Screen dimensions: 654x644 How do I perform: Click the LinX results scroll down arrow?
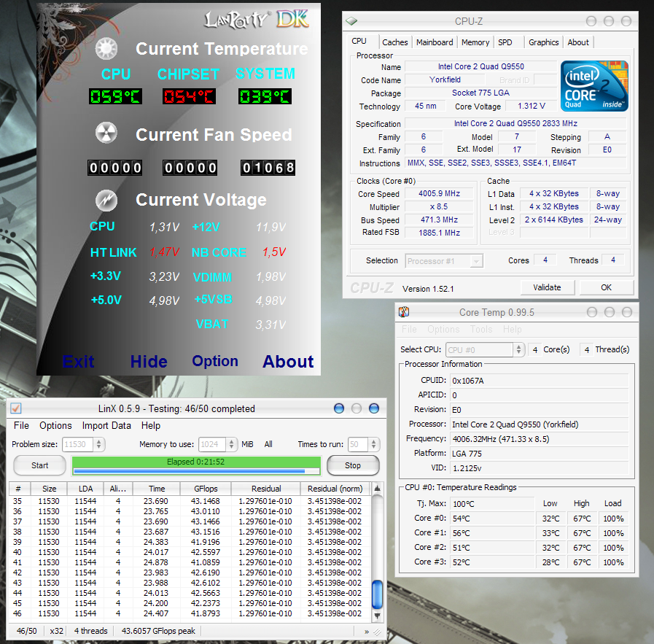coord(377,616)
